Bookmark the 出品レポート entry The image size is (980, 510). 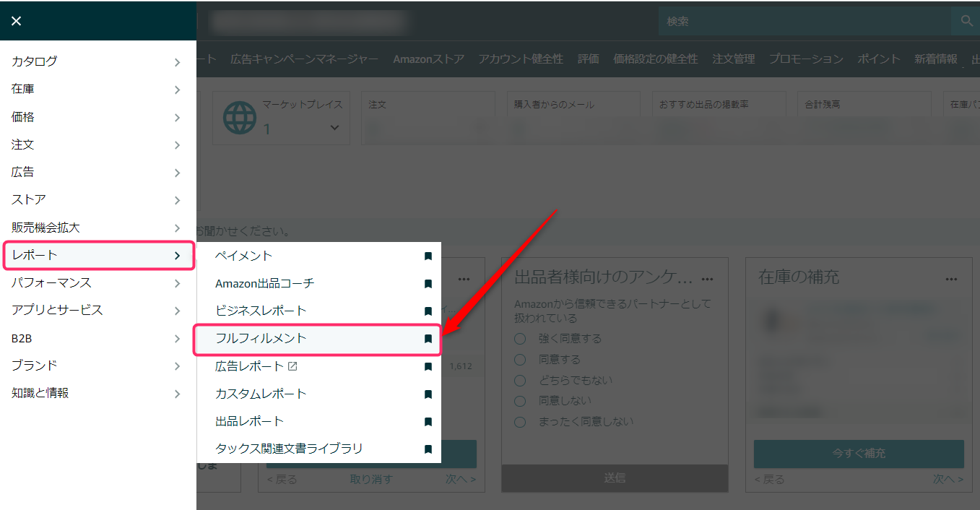[428, 421]
